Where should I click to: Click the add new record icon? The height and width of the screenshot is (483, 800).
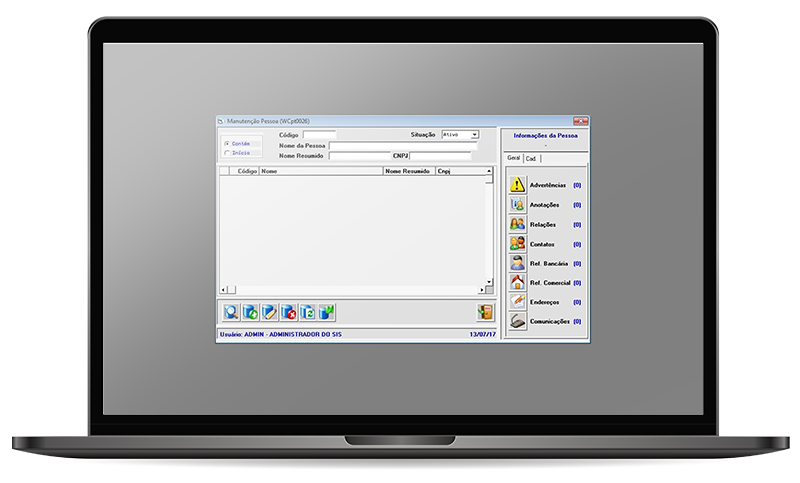point(250,312)
